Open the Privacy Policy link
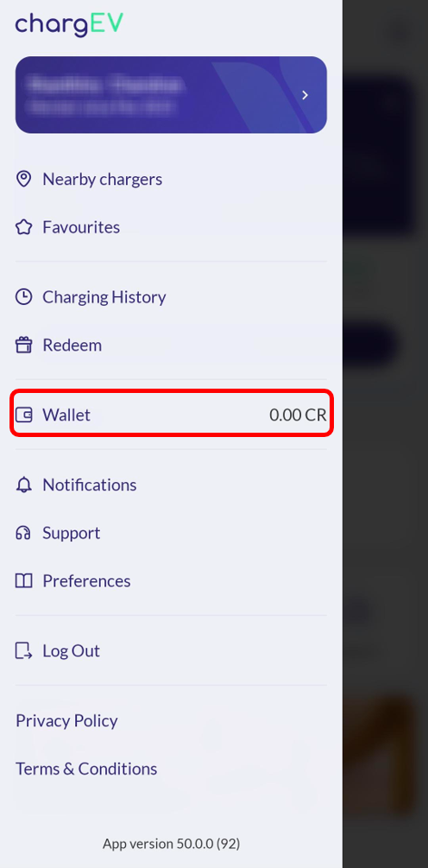This screenshot has height=868, width=428. pos(66,721)
